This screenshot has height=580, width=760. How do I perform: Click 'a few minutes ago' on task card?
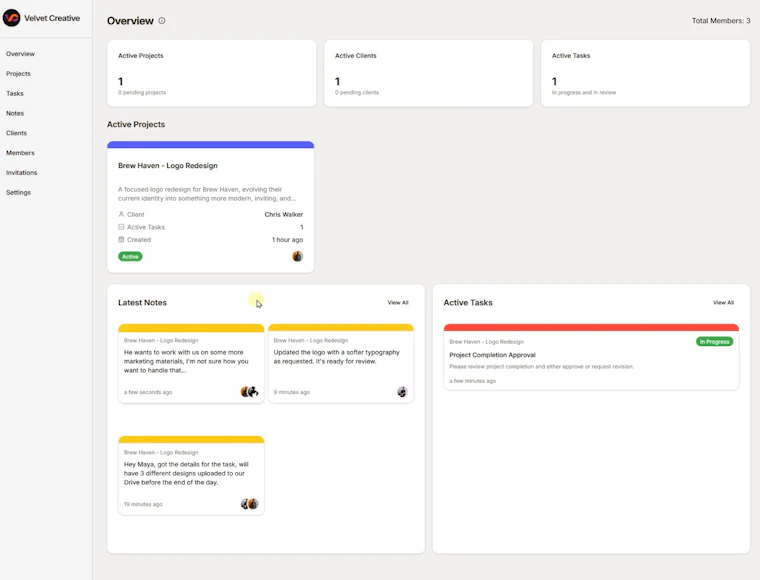tap(473, 381)
